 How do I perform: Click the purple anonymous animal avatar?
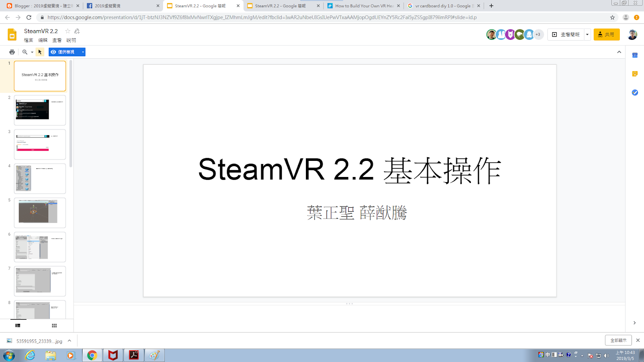point(510,35)
